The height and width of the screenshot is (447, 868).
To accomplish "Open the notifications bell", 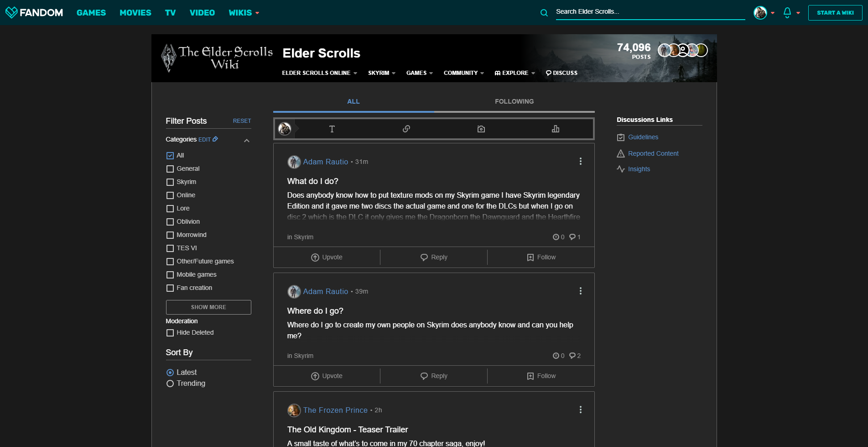I will coord(787,13).
